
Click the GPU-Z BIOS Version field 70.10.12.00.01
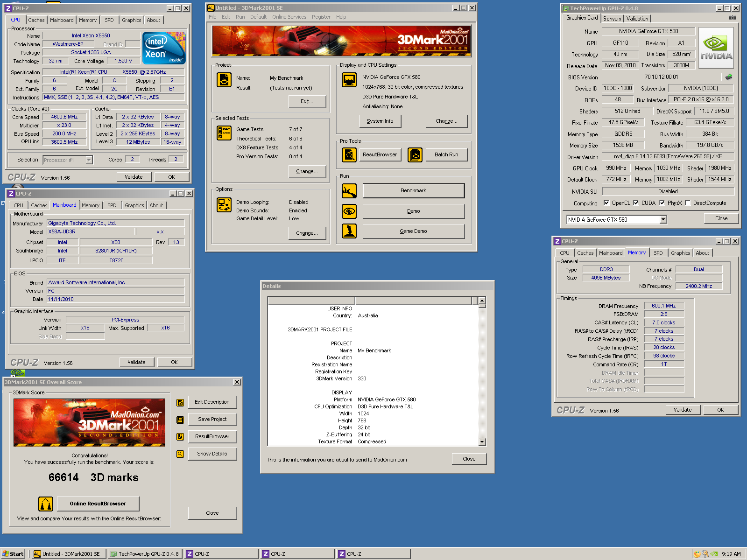(x=662, y=77)
